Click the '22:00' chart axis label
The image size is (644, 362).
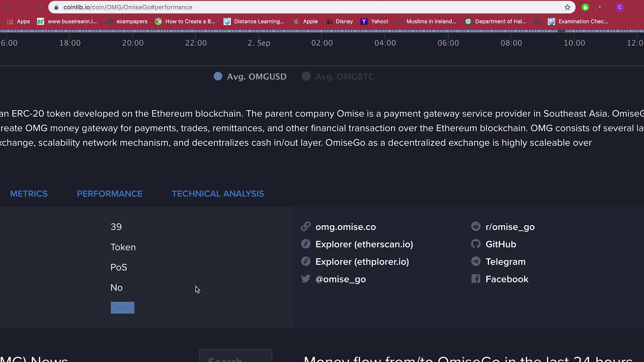196,43
